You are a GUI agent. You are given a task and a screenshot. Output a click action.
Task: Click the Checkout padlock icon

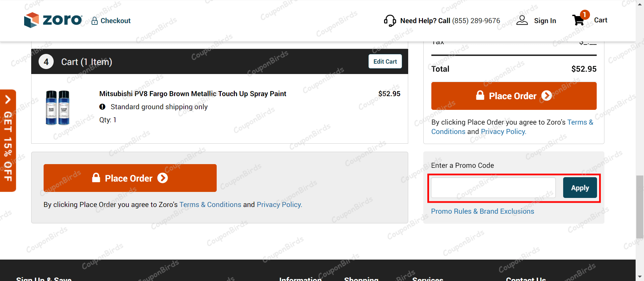(x=95, y=21)
